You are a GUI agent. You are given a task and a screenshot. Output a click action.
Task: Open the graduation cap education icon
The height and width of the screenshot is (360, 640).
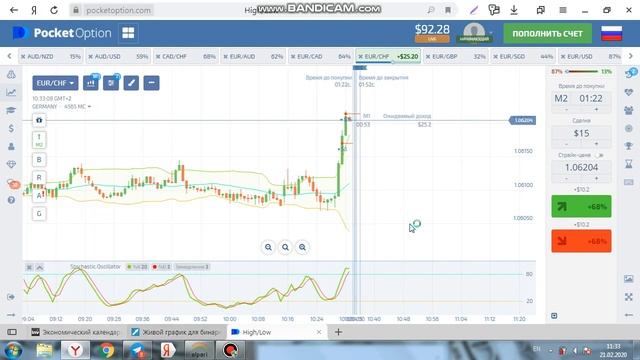[11, 110]
